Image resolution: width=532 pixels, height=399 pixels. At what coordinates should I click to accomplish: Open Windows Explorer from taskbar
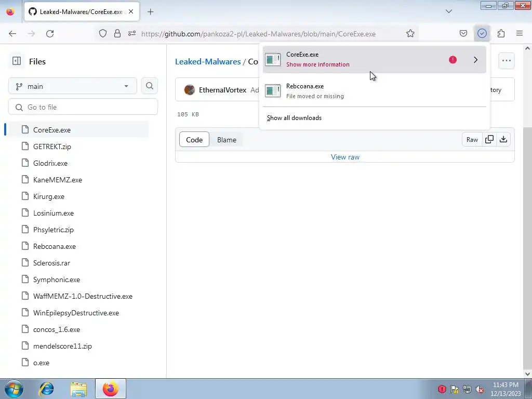(78, 389)
